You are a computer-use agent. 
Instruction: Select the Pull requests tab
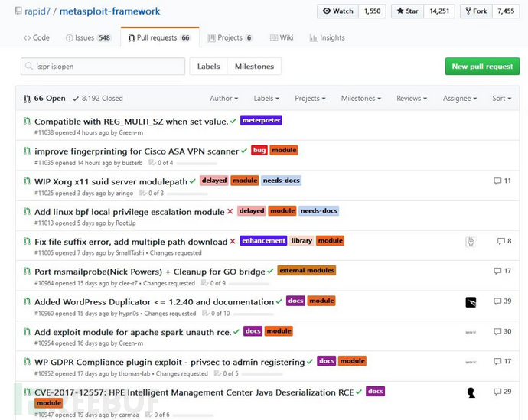point(160,37)
